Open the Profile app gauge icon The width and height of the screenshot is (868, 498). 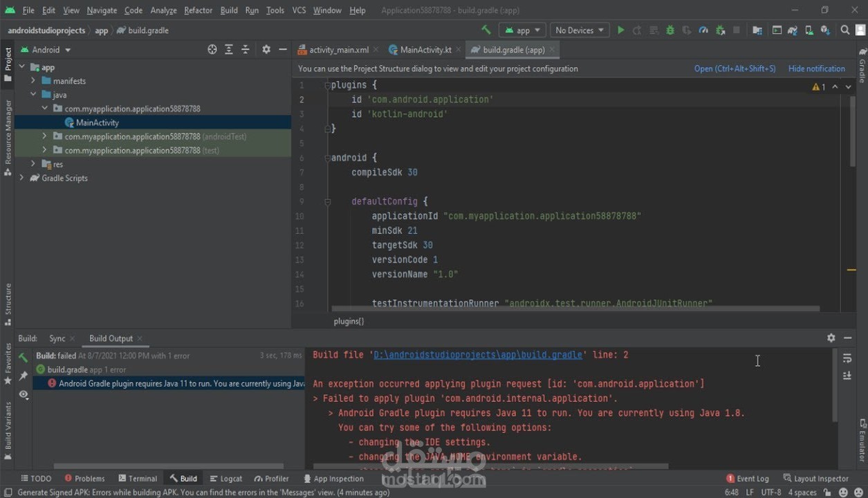pos(703,30)
